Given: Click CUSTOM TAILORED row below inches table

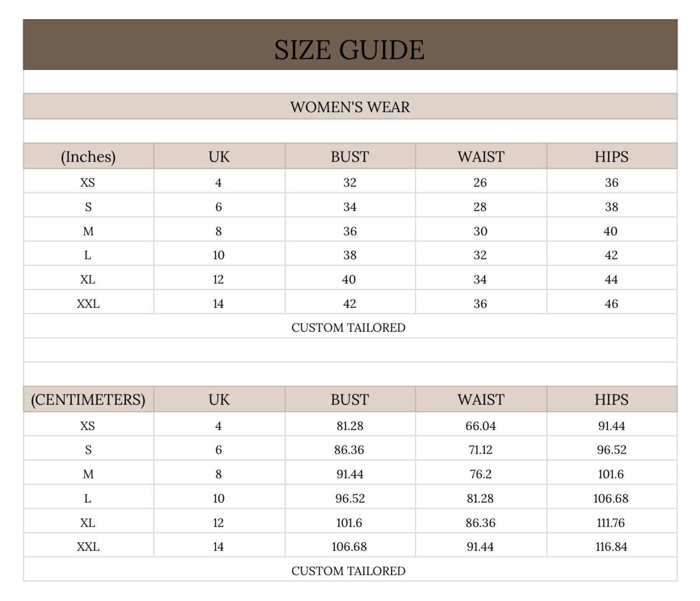Looking at the screenshot, I should [x=348, y=328].
